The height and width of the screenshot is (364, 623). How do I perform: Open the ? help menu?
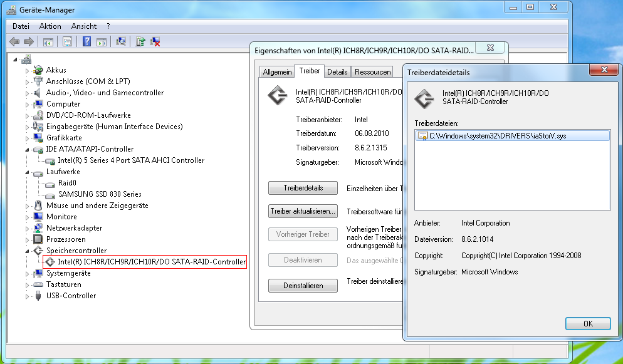point(108,26)
